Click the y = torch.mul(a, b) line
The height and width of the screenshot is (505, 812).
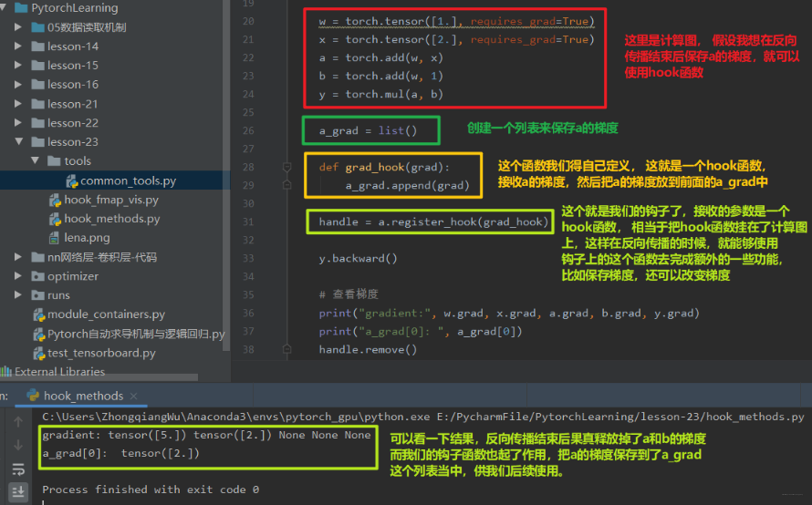pos(380,94)
